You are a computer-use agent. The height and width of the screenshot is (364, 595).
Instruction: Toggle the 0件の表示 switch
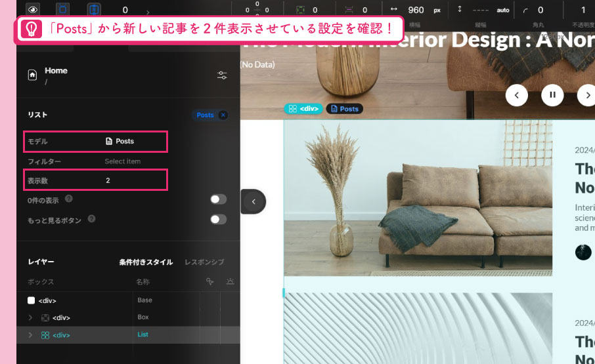218,199
